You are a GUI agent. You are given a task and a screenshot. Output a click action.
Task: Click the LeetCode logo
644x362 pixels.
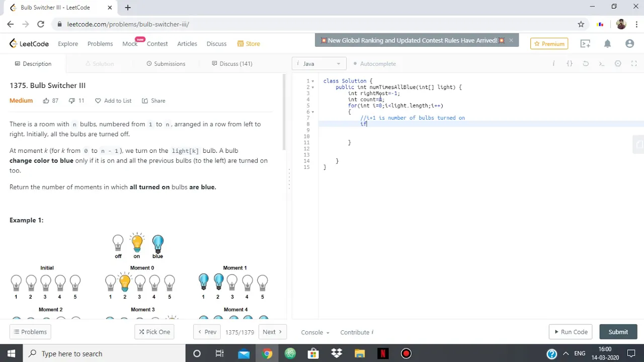[x=29, y=44]
